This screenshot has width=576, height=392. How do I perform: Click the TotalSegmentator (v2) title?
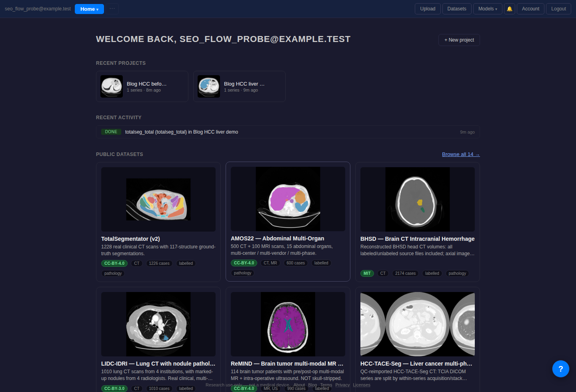(130, 239)
